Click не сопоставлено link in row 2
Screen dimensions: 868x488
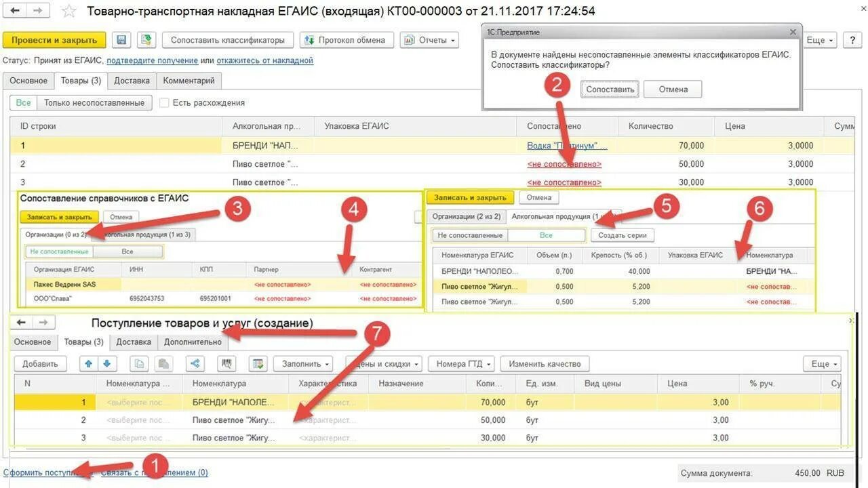(x=564, y=164)
